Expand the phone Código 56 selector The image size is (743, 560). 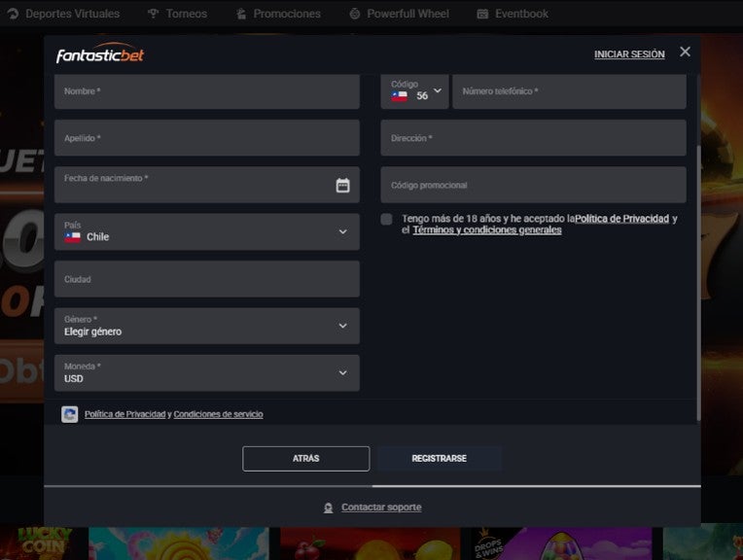coord(414,91)
